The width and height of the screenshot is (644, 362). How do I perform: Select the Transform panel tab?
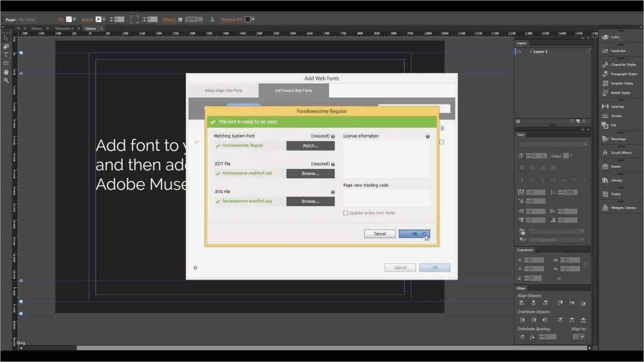click(525, 250)
